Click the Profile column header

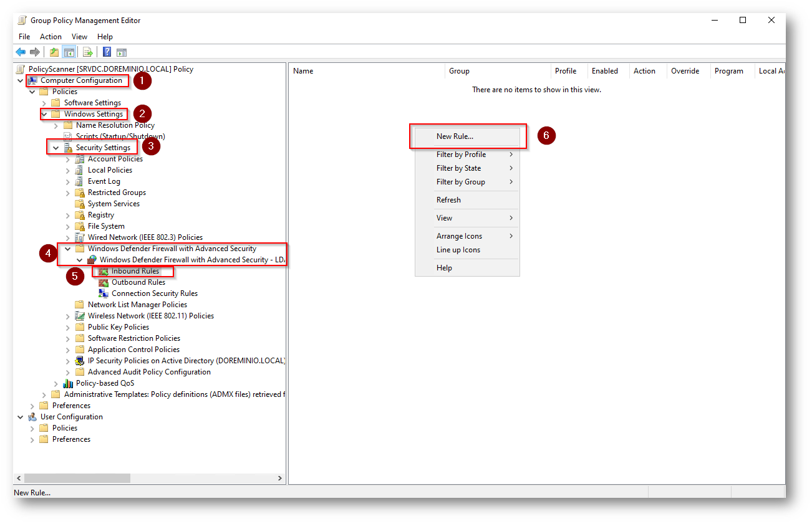[569, 71]
